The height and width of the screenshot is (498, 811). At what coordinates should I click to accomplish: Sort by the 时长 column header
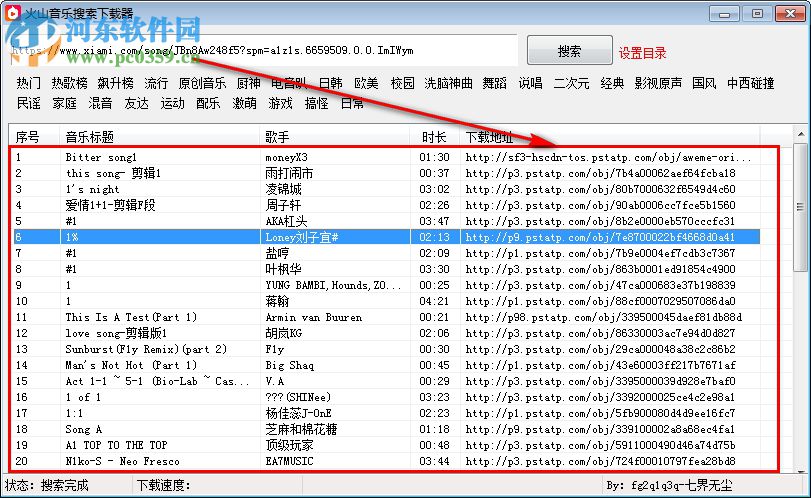point(435,137)
